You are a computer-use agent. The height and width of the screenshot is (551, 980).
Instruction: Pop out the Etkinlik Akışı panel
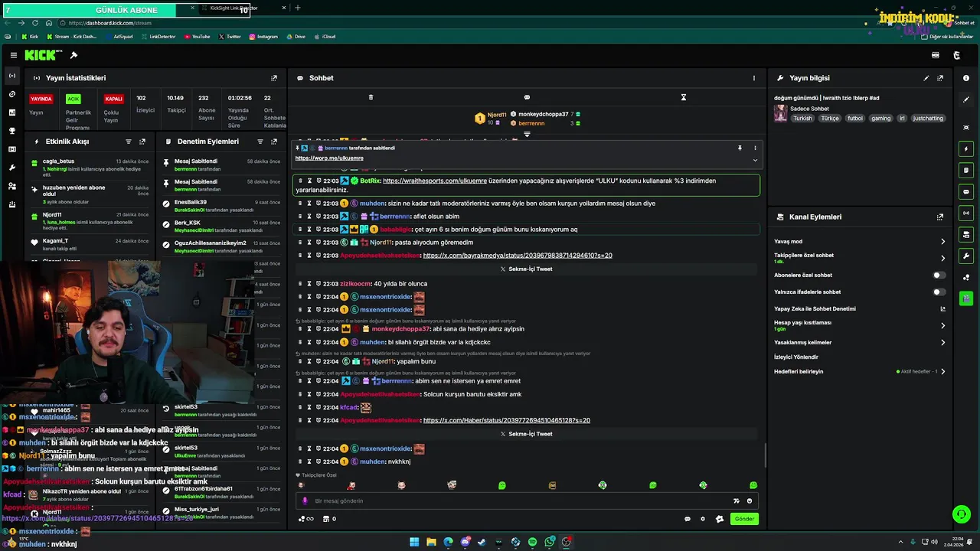(142, 142)
